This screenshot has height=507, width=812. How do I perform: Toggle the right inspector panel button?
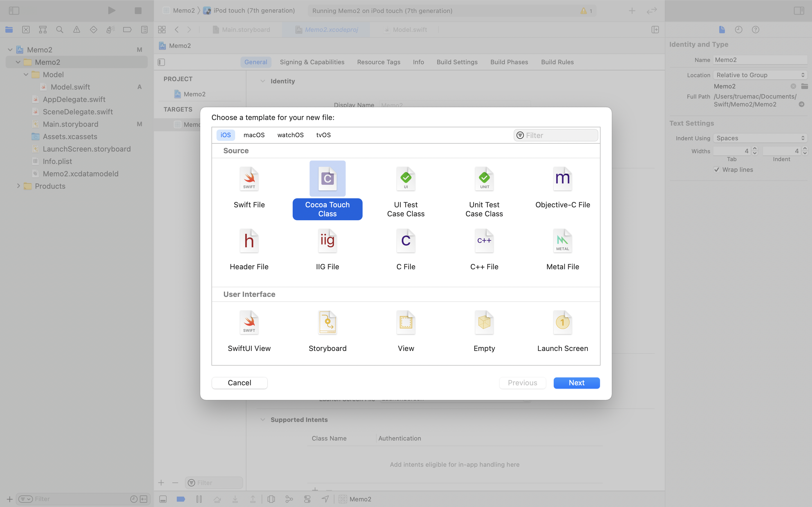tap(798, 11)
